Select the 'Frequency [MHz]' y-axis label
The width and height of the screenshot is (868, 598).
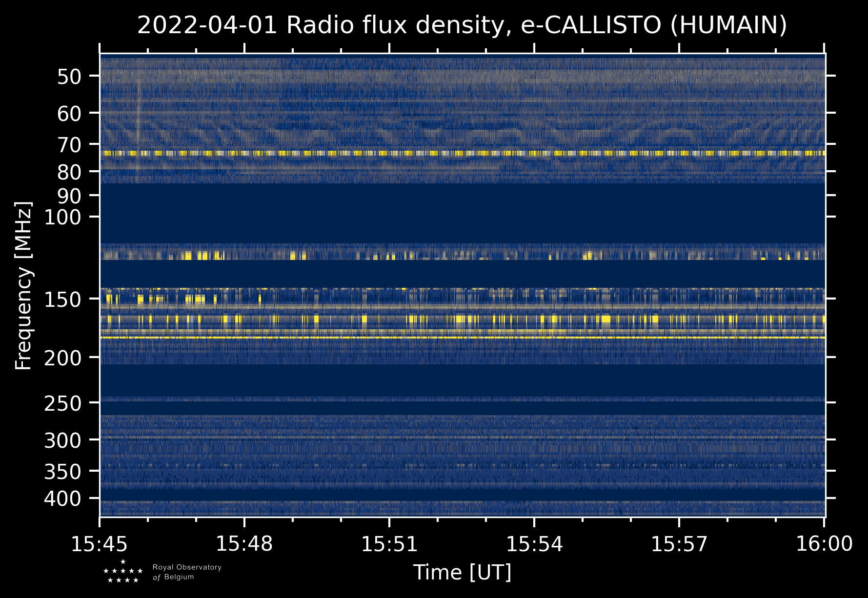click(x=23, y=285)
